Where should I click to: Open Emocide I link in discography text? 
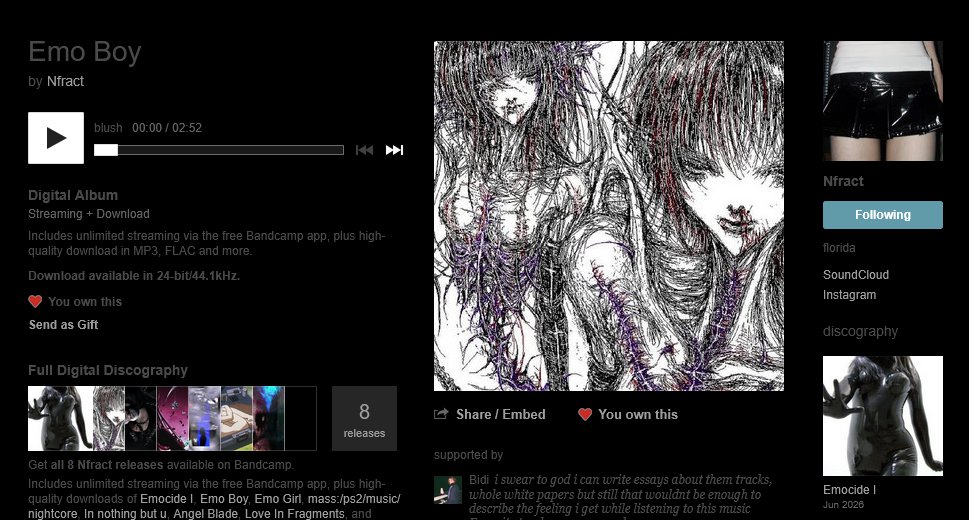click(x=166, y=498)
